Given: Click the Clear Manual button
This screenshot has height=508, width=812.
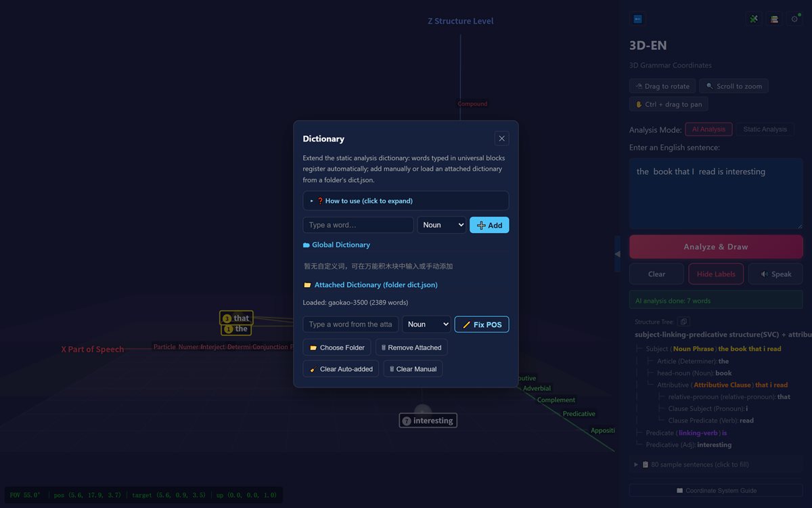Looking at the screenshot, I should (413, 368).
